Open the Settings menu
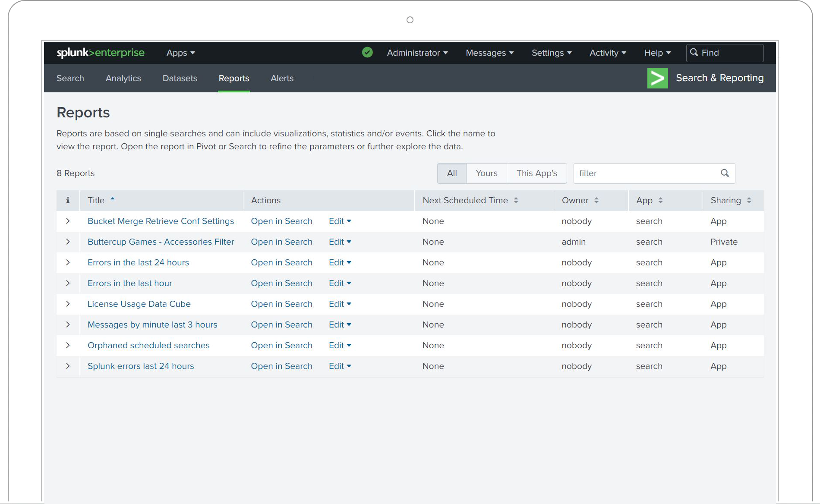The height and width of the screenshot is (504, 820). 551,53
